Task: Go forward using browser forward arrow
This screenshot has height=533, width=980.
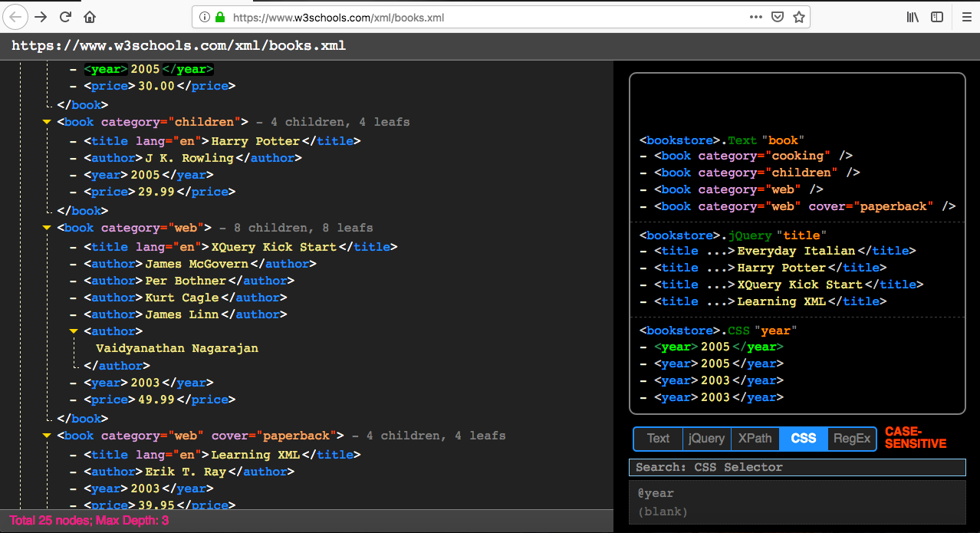Action: (41, 17)
